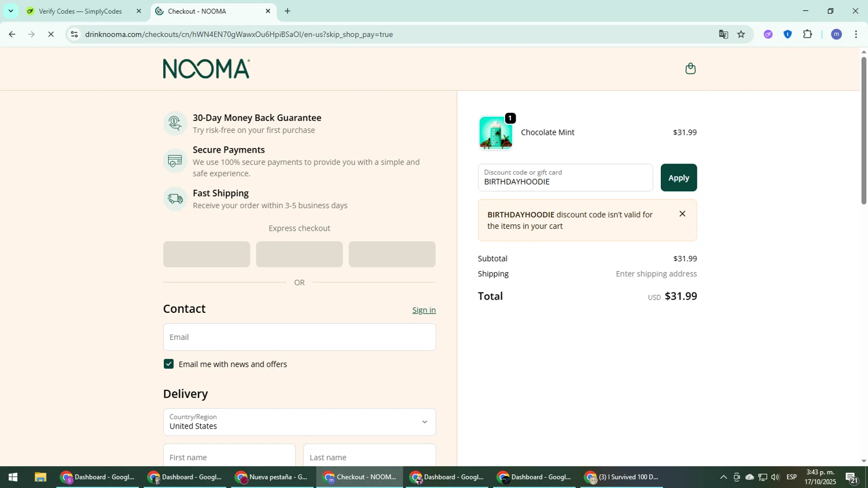Open the Extensions puzzle icon
The height and width of the screenshot is (488, 868).
[x=808, y=34]
